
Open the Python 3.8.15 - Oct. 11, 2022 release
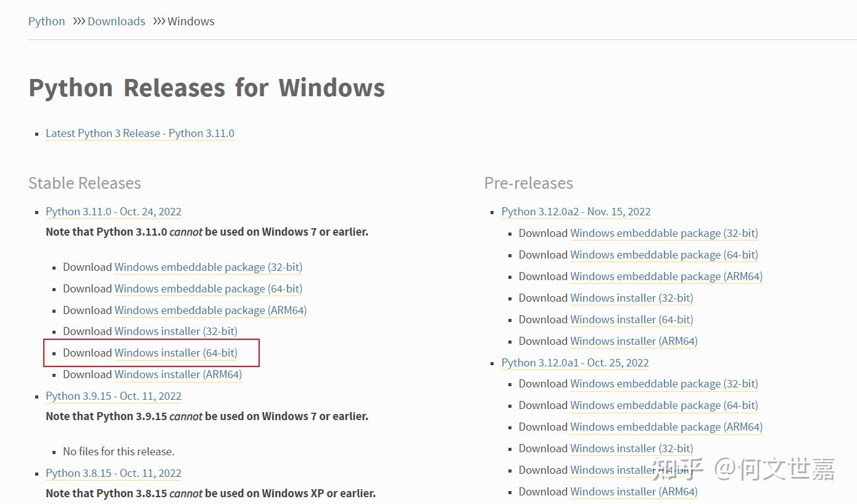pos(114,473)
